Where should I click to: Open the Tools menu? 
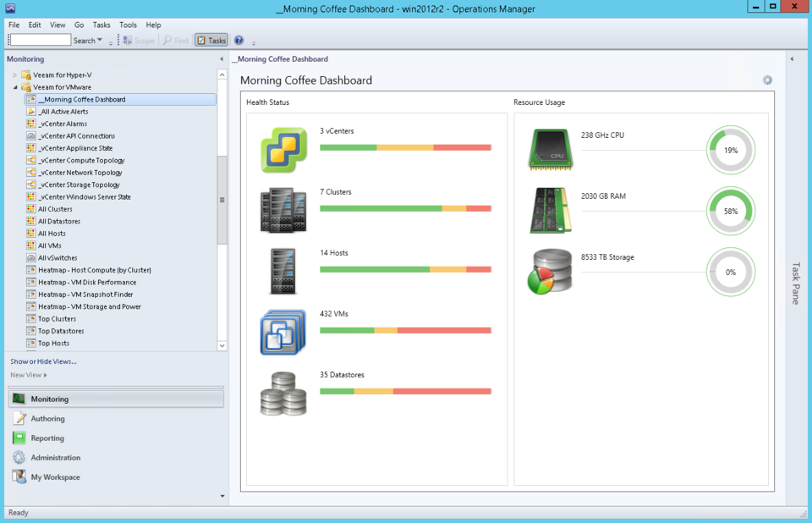click(x=128, y=25)
